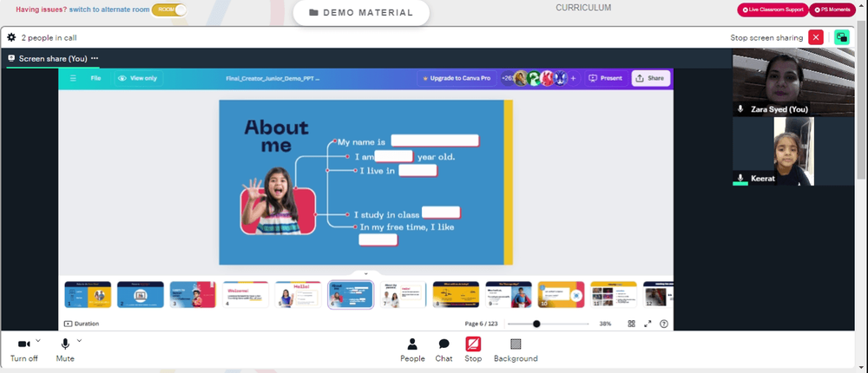Click the Present button in Canva
This screenshot has width=868, height=373.
pos(606,79)
